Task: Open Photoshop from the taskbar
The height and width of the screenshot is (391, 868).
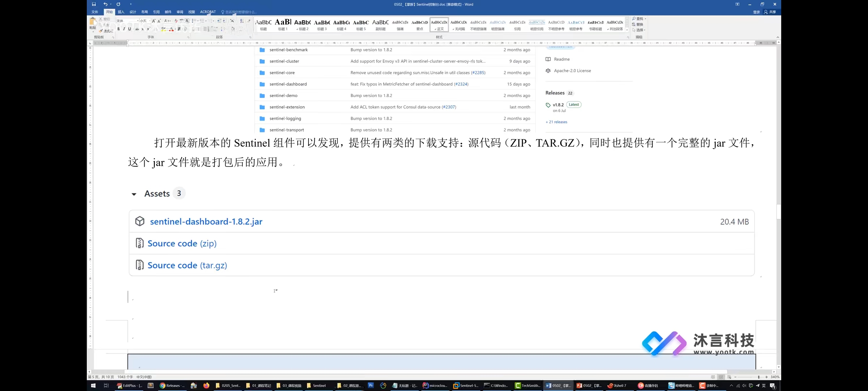Action: [371, 386]
